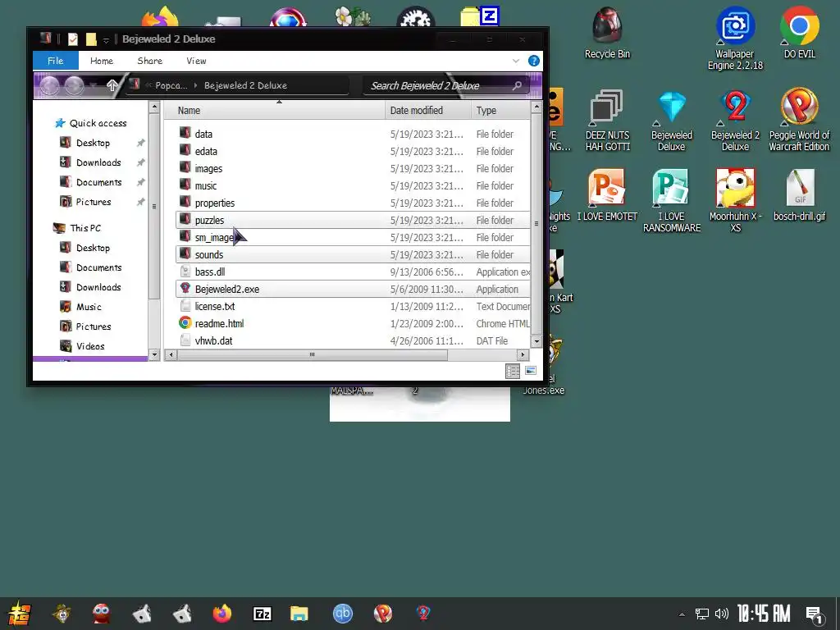Viewport: 840px width, 630px height.
Task: Open Downloads under Quick access
Action: 98,162
